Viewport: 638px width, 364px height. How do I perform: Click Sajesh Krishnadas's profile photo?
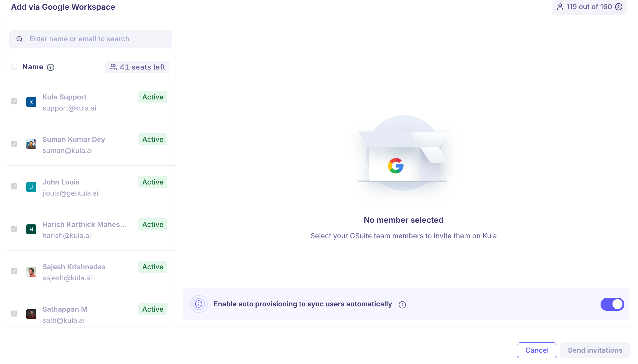[x=31, y=272]
